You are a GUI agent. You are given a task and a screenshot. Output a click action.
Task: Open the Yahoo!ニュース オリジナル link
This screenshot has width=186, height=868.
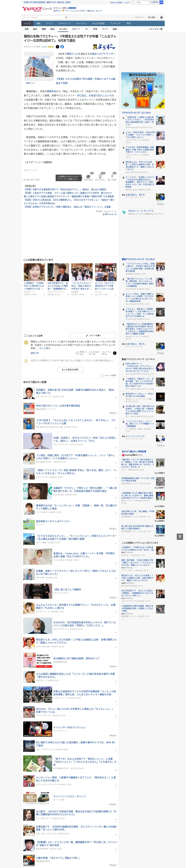click(141, 211)
